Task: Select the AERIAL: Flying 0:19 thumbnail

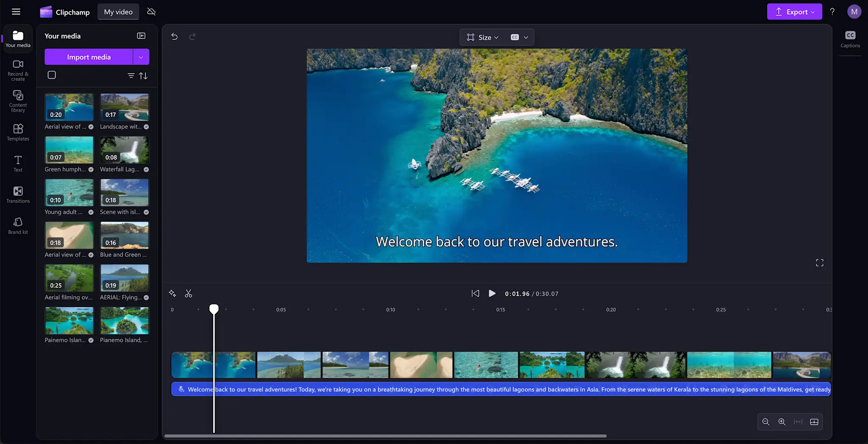Action: (125, 278)
